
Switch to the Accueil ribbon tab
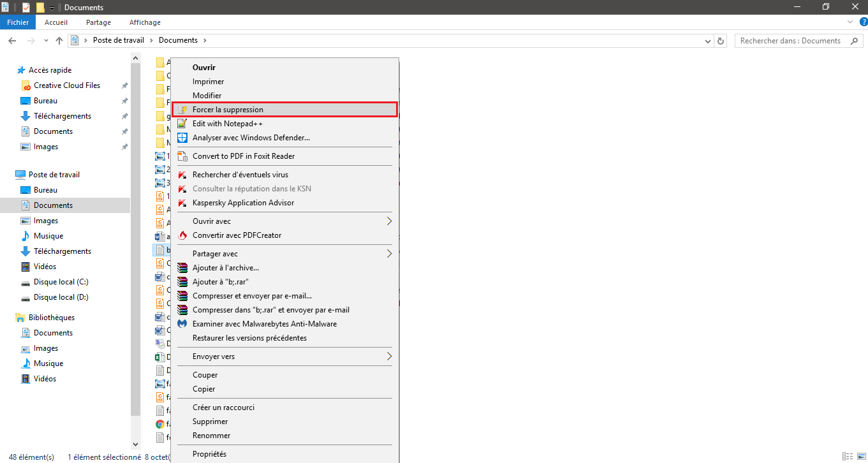[56, 22]
